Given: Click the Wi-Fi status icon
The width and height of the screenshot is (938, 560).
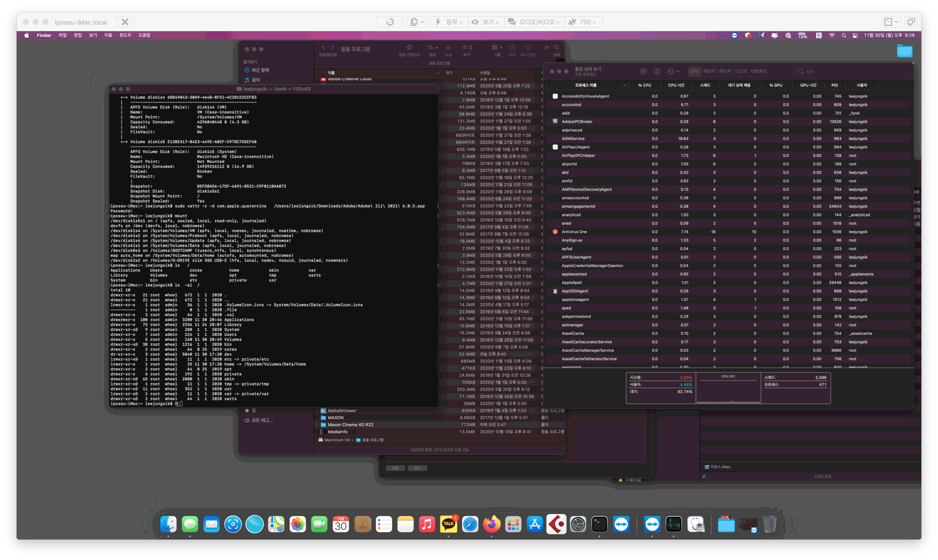Looking at the screenshot, I should click(832, 35).
